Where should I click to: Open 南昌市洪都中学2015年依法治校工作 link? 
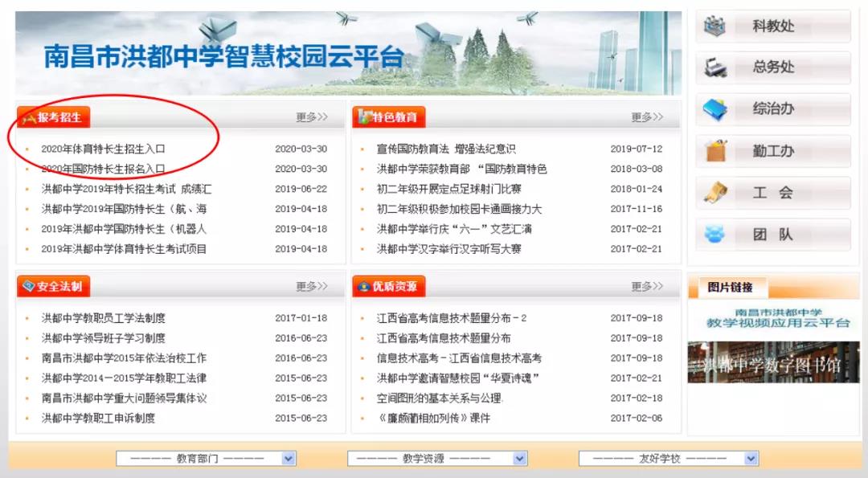pos(124,358)
